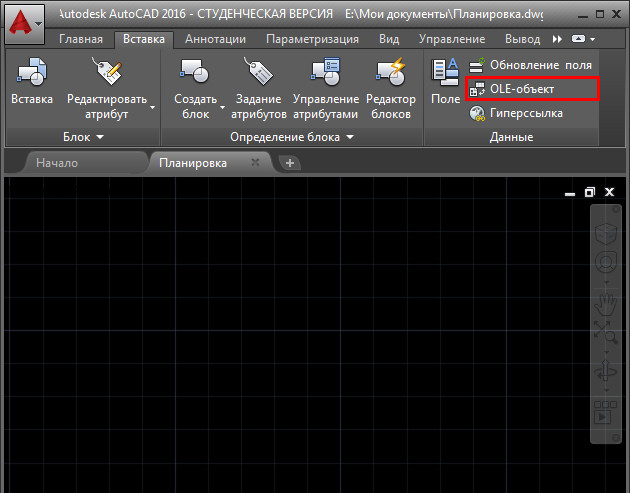Show hidden ribbon tabs with double arrow
630x493 pixels.
click(x=558, y=39)
